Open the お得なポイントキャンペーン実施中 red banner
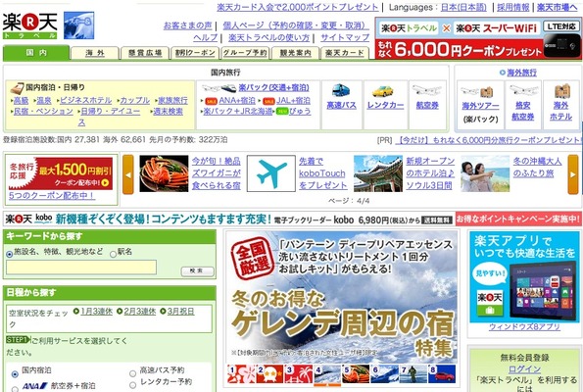583x392 pixels. click(x=518, y=220)
